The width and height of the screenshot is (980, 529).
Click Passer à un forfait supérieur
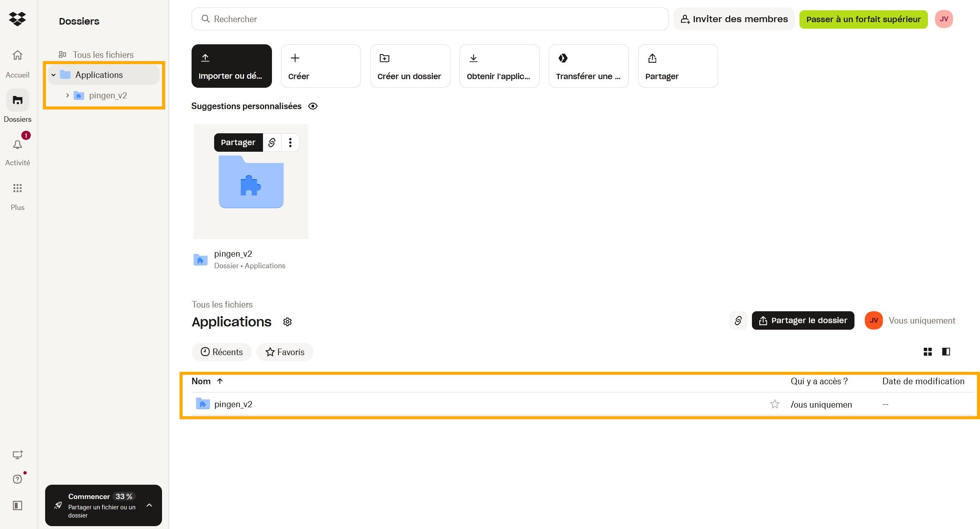[x=863, y=19]
